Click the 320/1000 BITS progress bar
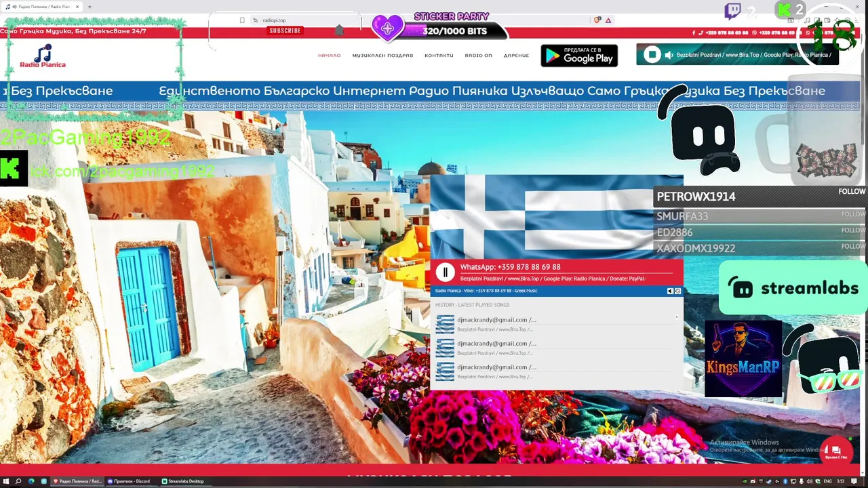Screen dimensions: 868x488 (x=454, y=31)
